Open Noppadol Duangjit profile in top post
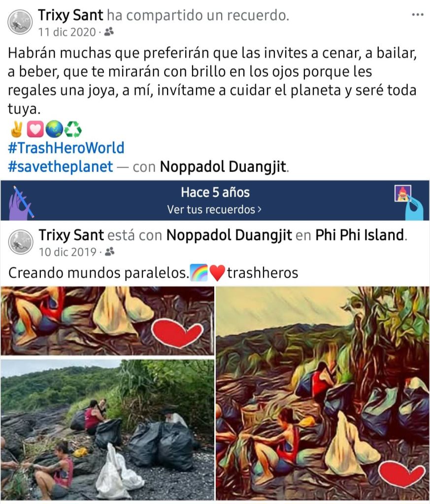The image size is (430, 504). click(223, 167)
